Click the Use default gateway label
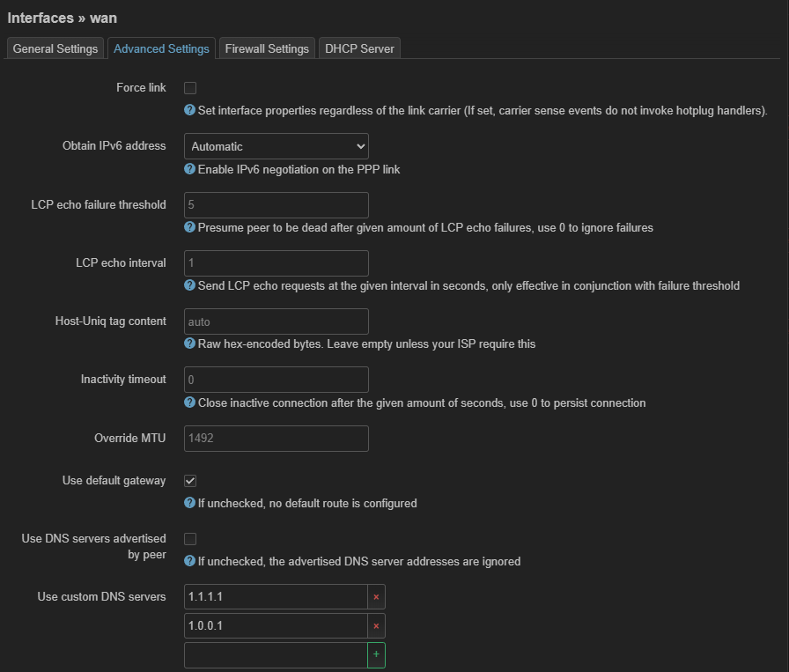This screenshot has width=789, height=672. [x=114, y=481]
